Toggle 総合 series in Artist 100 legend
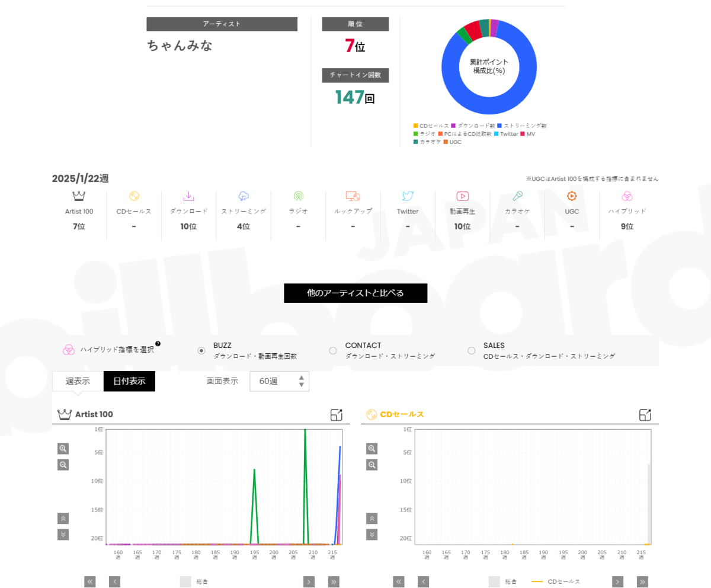 pos(194,581)
